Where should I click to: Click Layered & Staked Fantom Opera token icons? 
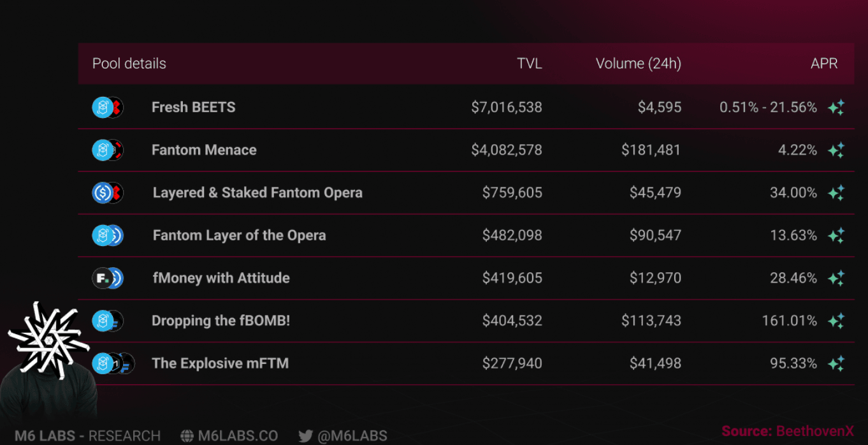point(107,193)
